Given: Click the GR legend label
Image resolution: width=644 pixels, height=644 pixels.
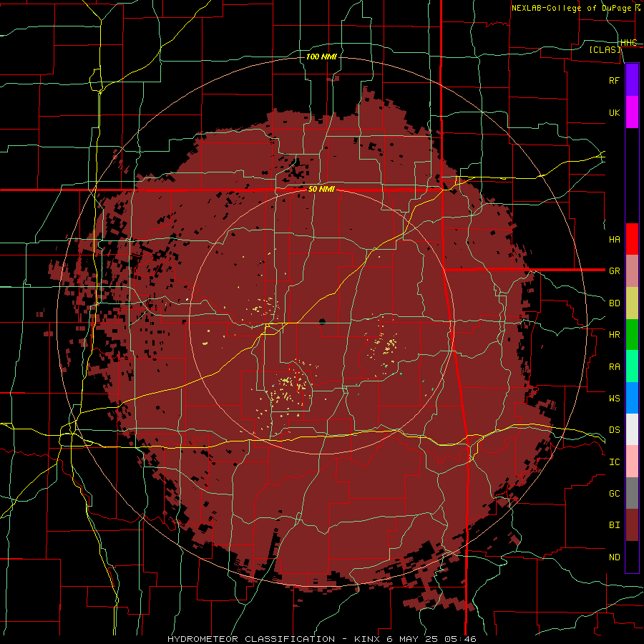Looking at the screenshot, I should pyautogui.click(x=614, y=271).
